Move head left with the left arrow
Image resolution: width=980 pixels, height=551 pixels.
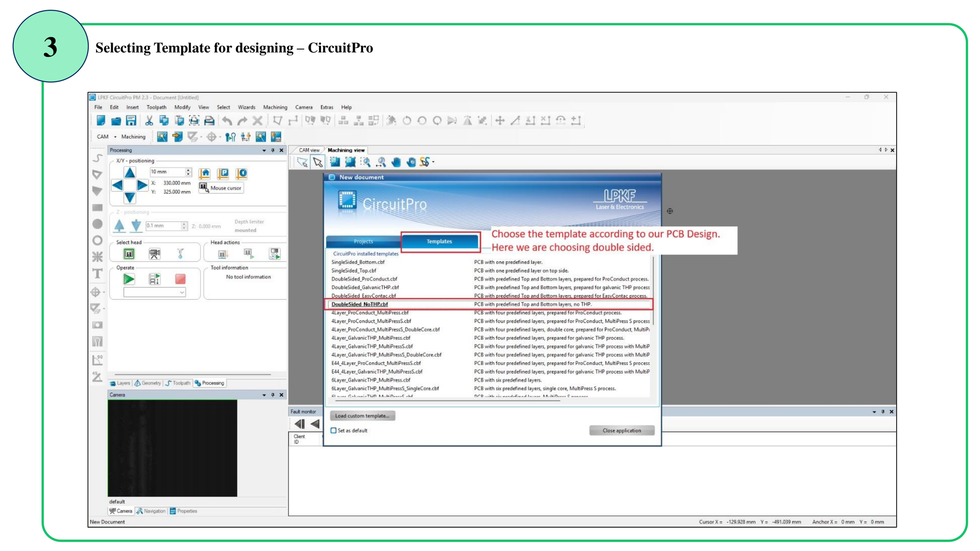[117, 185]
